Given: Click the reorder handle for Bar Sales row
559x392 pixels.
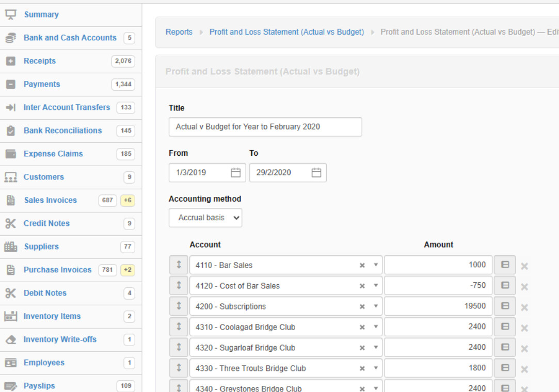Looking at the screenshot, I should [179, 265].
